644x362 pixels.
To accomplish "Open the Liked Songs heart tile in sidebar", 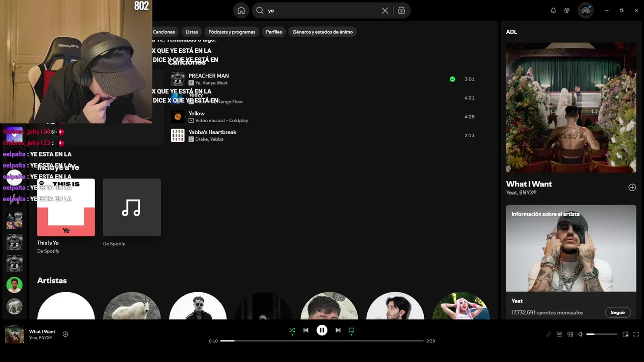I will (x=14, y=135).
